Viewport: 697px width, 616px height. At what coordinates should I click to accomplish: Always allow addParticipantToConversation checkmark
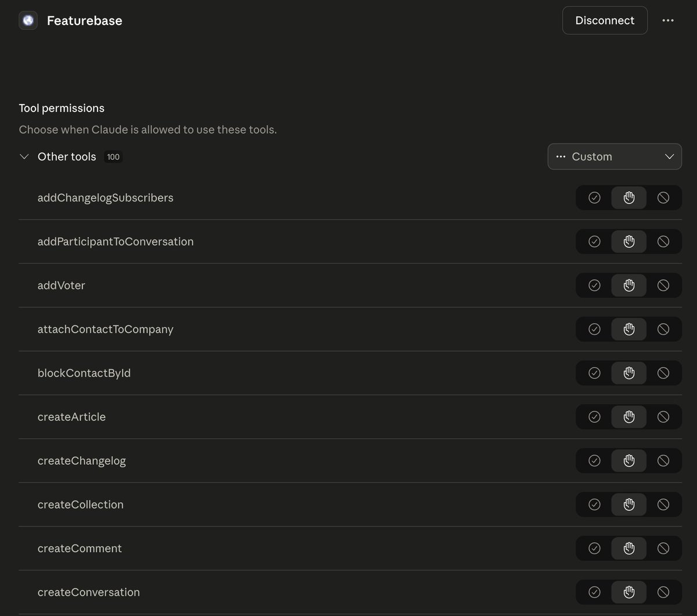[x=594, y=241]
